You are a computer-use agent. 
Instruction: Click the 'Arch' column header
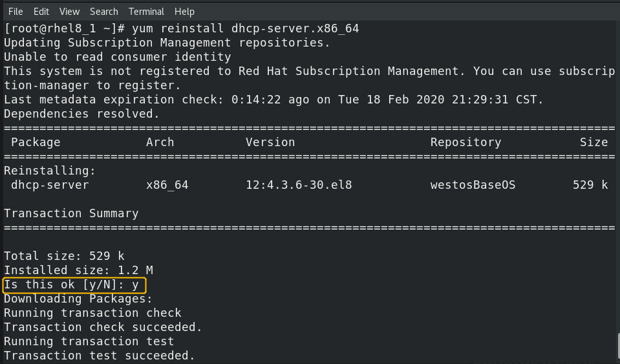click(160, 142)
